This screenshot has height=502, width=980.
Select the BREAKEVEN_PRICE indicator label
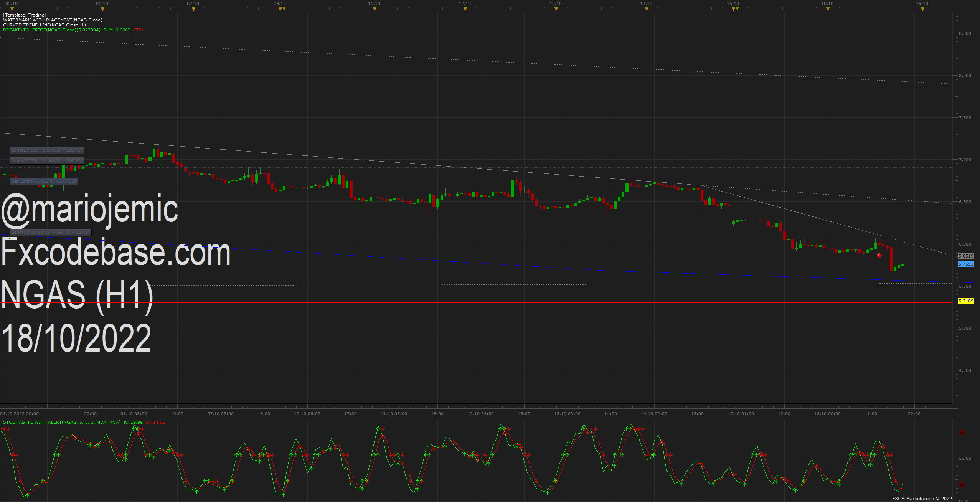(x=52, y=30)
